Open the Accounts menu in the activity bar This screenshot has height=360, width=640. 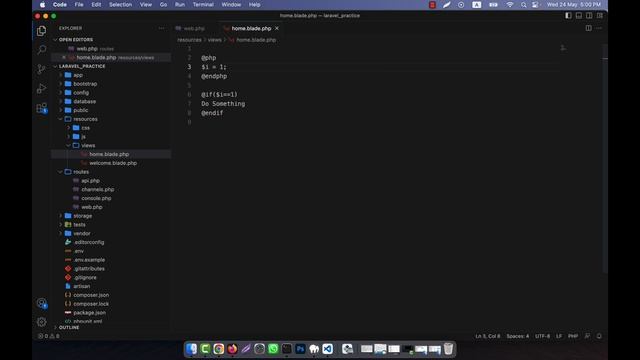point(41,303)
